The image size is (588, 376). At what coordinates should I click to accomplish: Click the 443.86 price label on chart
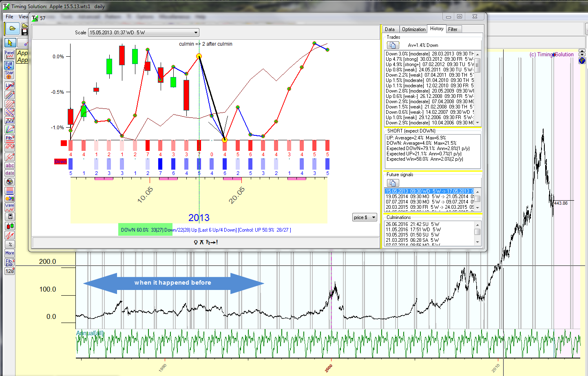pos(561,203)
